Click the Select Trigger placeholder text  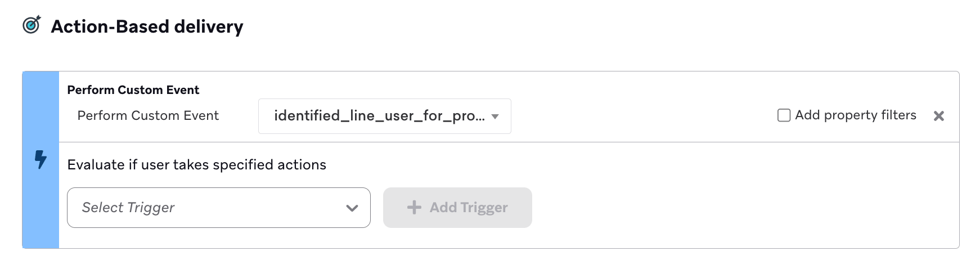(128, 208)
